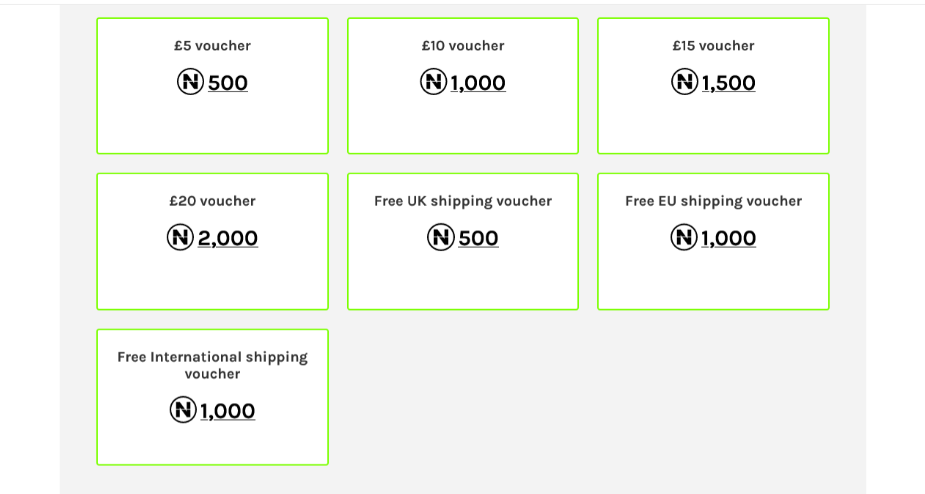
Task: Open the 500 link under Free UK shipping voucher
Action: (478, 238)
